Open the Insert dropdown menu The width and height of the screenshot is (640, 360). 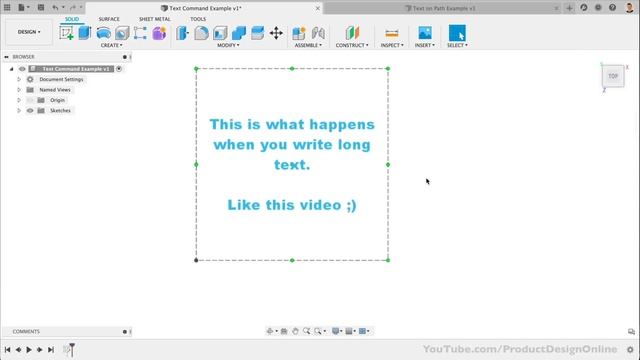pyautogui.click(x=424, y=45)
